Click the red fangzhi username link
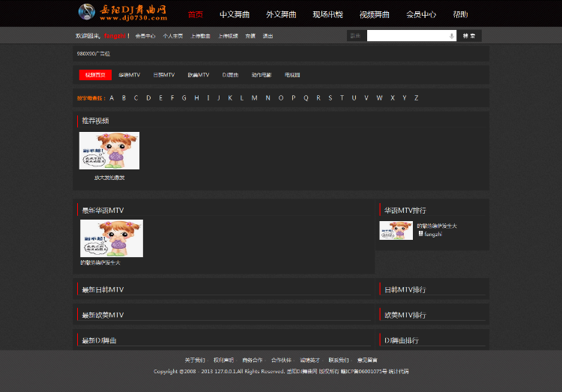The image size is (562, 392). pyautogui.click(x=115, y=36)
